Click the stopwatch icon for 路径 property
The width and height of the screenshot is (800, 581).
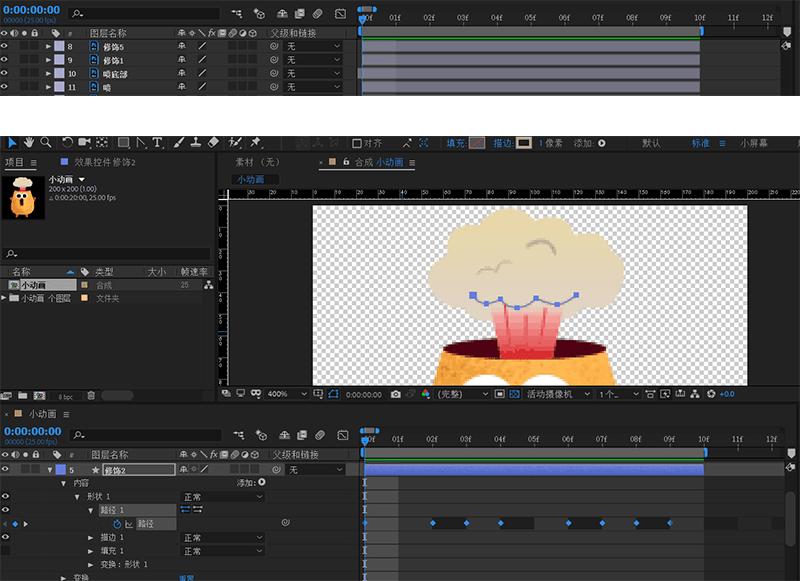[117, 524]
